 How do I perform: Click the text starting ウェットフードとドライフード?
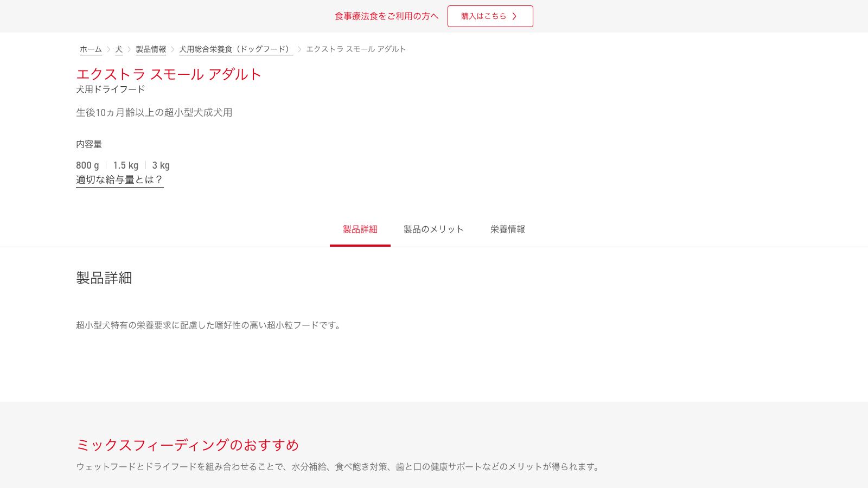point(339,467)
